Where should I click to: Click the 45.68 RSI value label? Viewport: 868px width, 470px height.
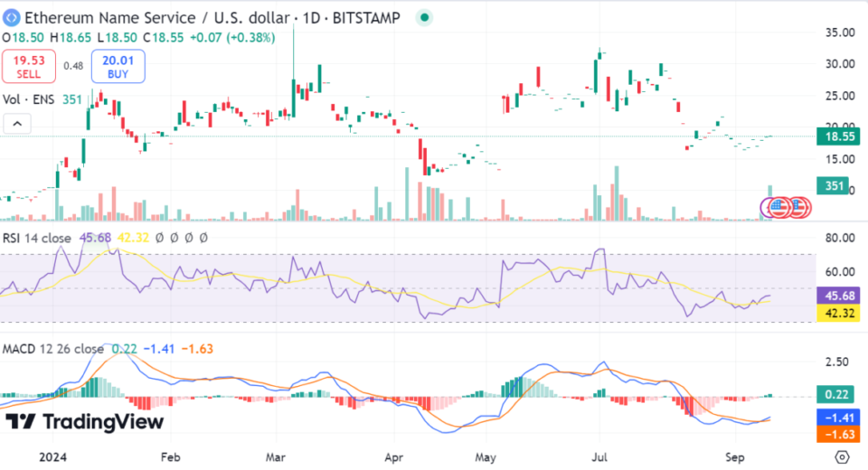click(x=838, y=296)
